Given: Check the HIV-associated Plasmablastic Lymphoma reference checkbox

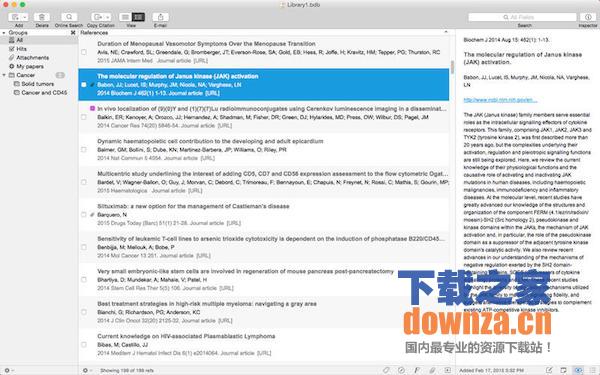Looking at the screenshot, I should 84,345.
